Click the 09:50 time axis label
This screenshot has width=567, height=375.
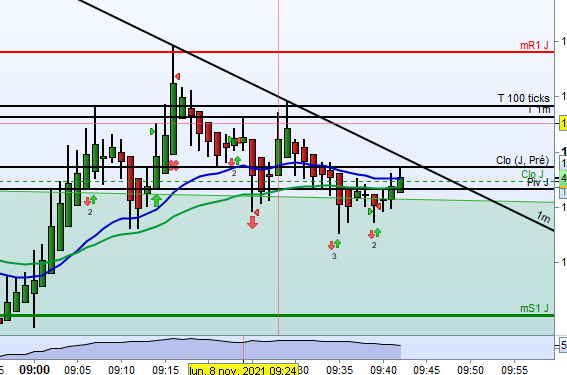coord(470,370)
